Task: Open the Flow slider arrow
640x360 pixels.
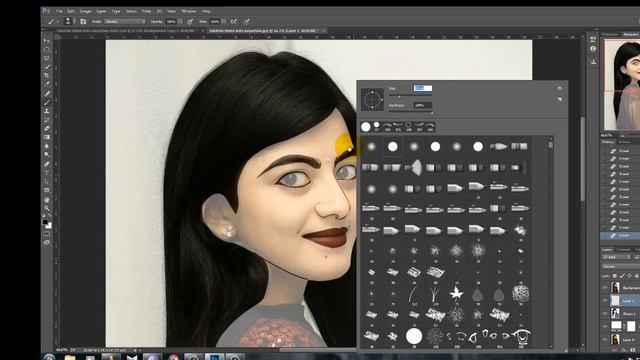Action: click(x=224, y=21)
